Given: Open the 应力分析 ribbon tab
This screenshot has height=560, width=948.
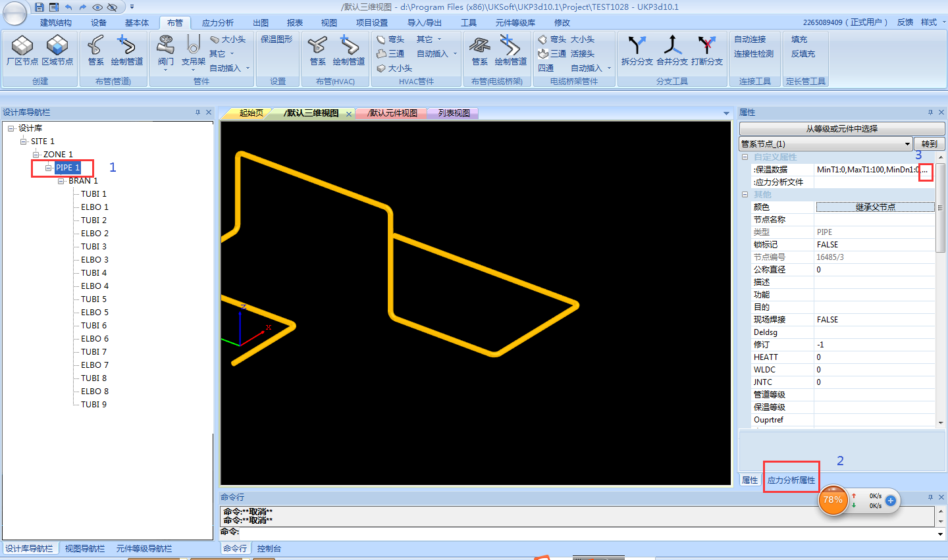Looking at the screenshot, I should (x=217, y=23).
